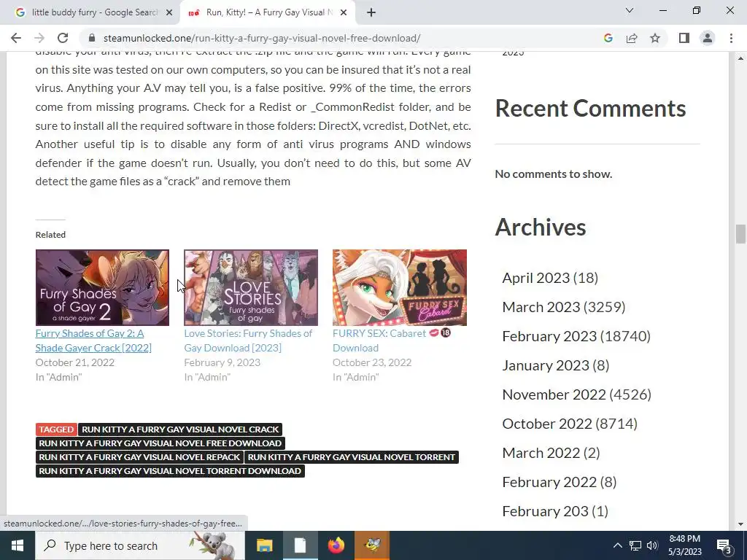Open the blank document taskbar app

pyautogui.click(x=300, y=545)
